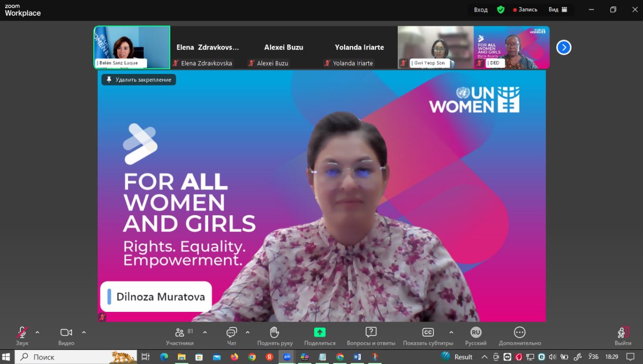Click the Поиск taskbar search box
The image size is (643, 364).
(77, 357)
